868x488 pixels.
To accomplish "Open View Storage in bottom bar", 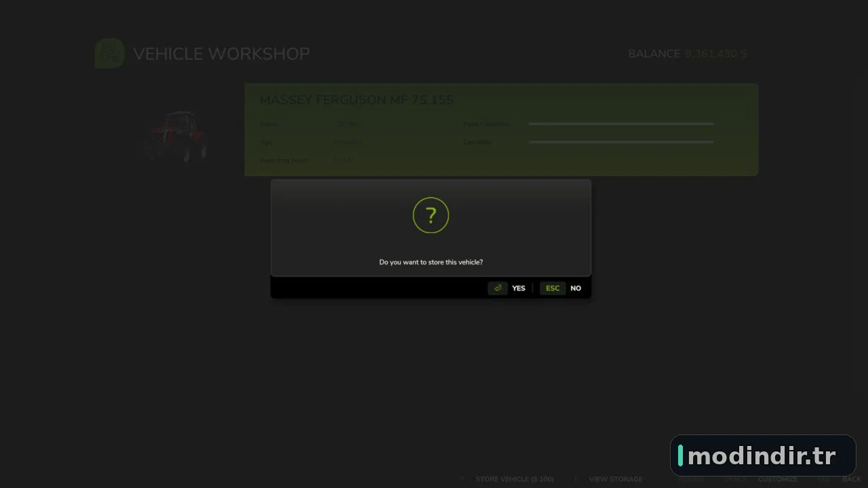I will (616, 479).
